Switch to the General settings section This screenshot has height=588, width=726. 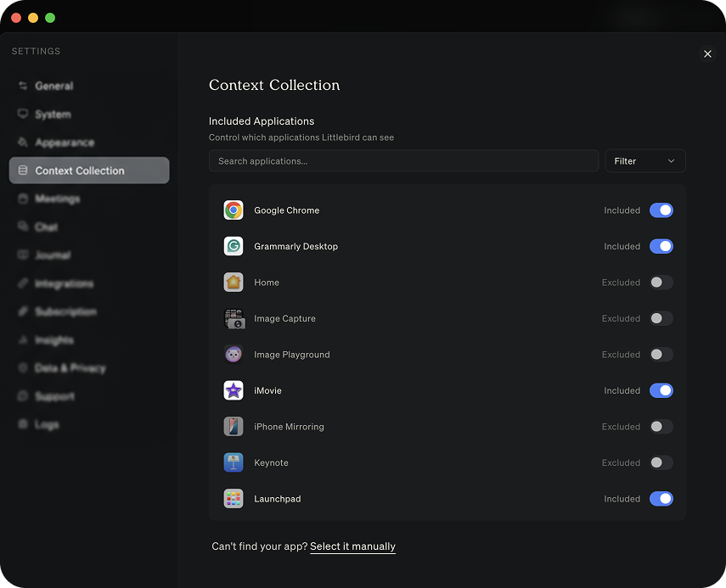click(x=53, y=86)
